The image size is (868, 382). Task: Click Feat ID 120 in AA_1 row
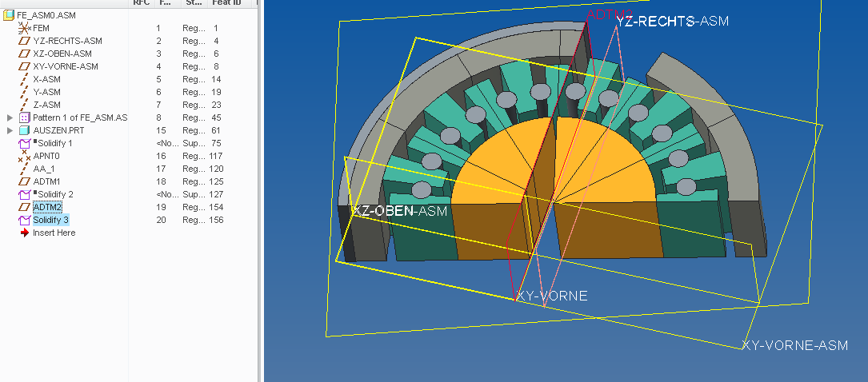point(217,169)
